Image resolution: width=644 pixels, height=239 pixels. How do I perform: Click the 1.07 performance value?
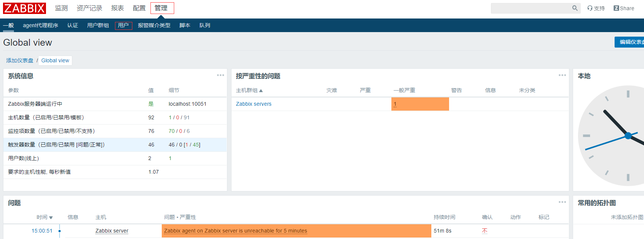click(153, 172)
